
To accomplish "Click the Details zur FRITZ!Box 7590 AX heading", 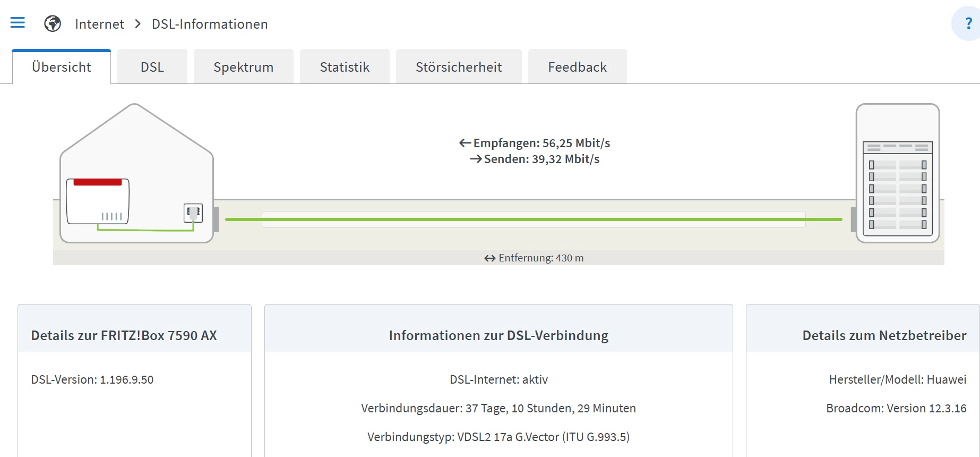I will pyautogui.click(x=124, y=335).
